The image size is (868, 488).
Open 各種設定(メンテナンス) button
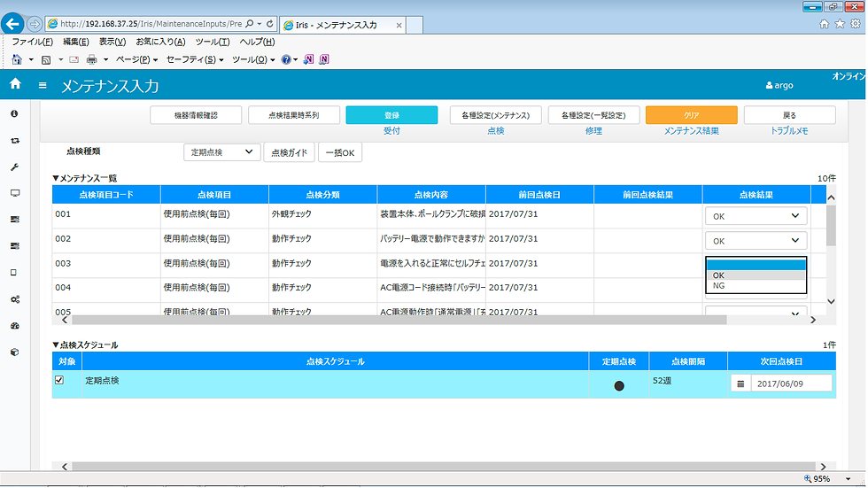coord(495,115)
